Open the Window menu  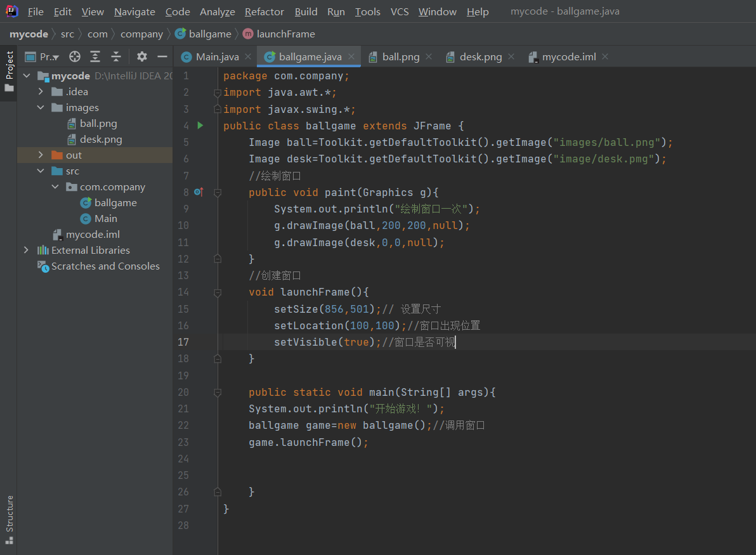438,11
